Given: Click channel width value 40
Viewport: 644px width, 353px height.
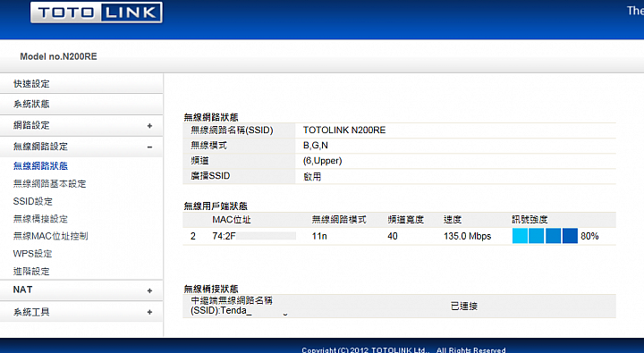Looking at the screenshot, I should pyautogui.click(x=393, y=236).
